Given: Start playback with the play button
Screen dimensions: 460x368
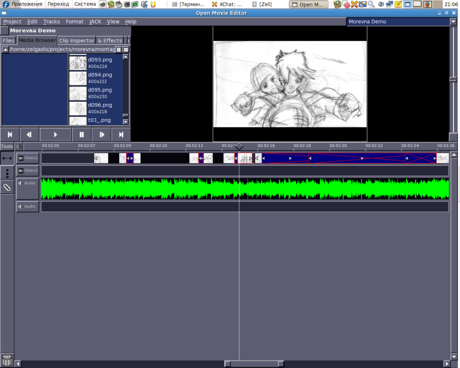Looking at the screenshot, I should (55, 134).
